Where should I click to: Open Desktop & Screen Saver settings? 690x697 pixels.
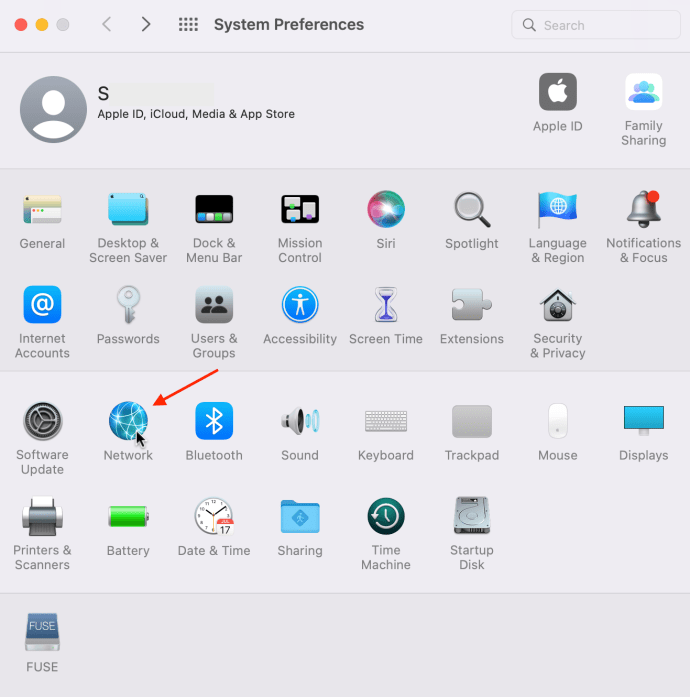coord(128,209)
